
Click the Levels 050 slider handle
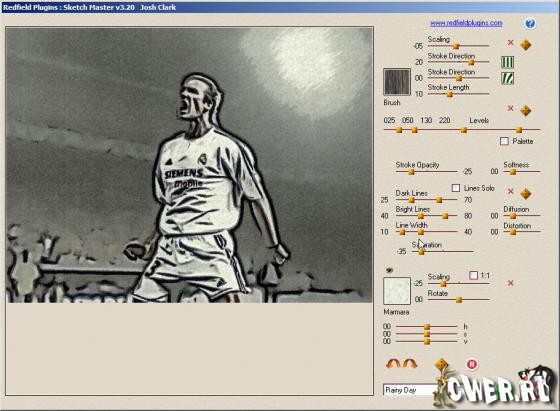tap(414, 130)
